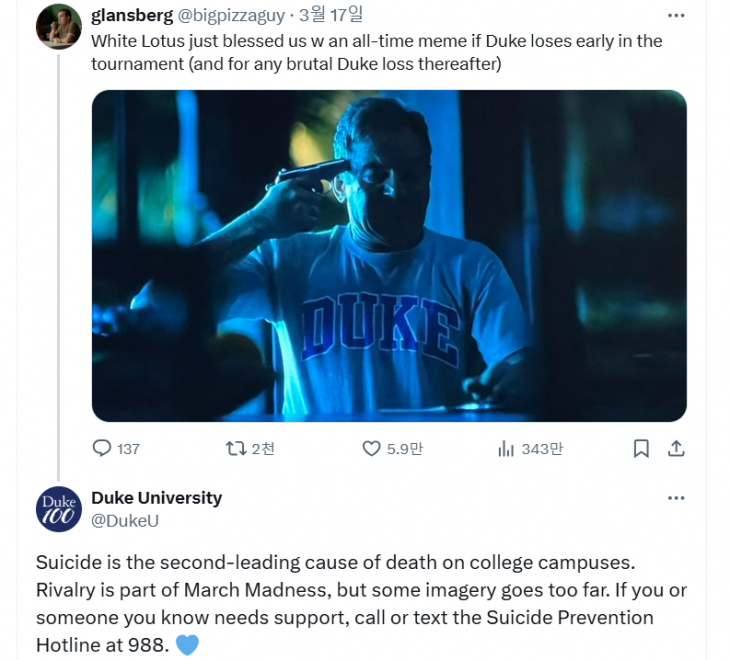Open the Duke shirt image

coord(389,256)
